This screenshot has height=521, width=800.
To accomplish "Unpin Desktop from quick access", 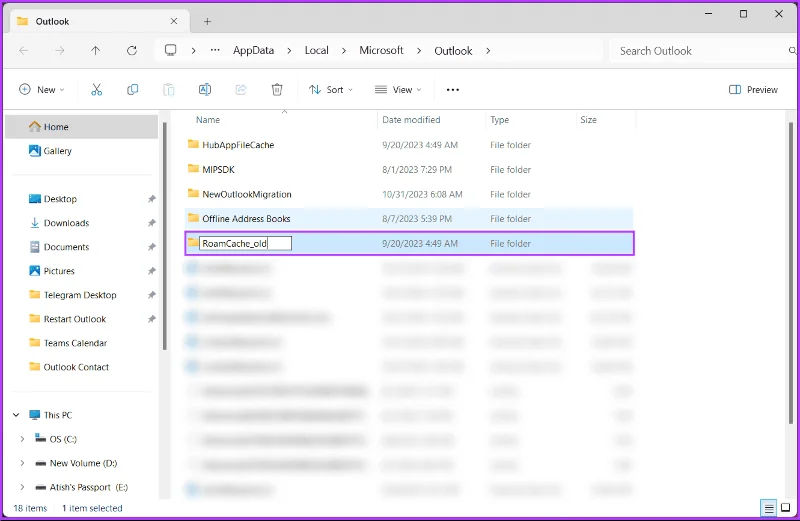I will pyautogui.click(x=152, y=199).
